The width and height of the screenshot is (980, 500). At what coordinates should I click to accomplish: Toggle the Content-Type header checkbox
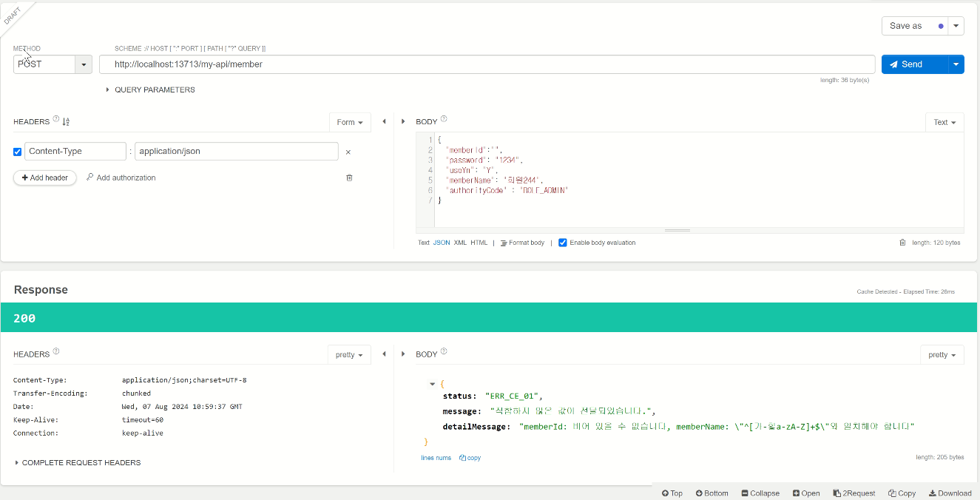tap(18, 152)
